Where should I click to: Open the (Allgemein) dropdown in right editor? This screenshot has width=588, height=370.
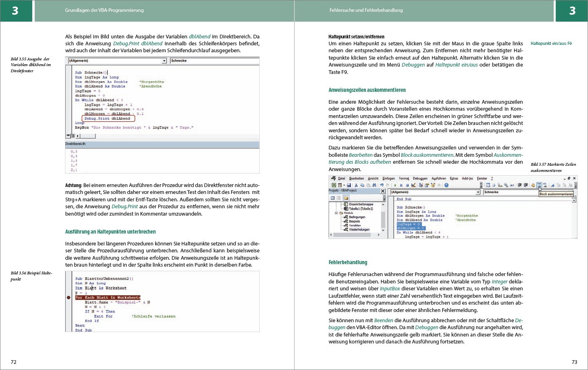coord(478,192)
